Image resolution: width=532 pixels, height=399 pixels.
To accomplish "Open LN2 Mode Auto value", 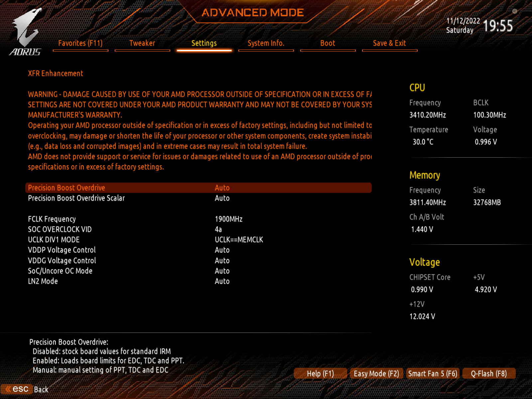I will [x=222, y=281].
